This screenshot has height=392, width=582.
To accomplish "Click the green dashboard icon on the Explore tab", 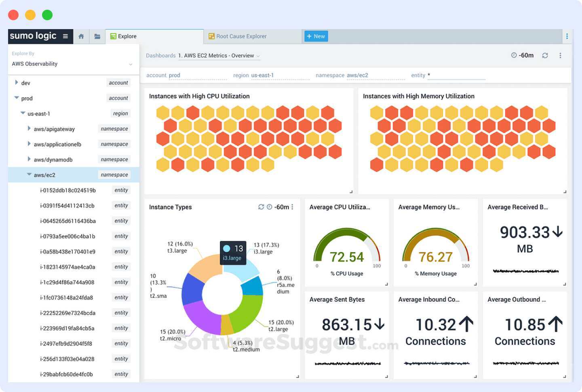I will coord(113,36).
